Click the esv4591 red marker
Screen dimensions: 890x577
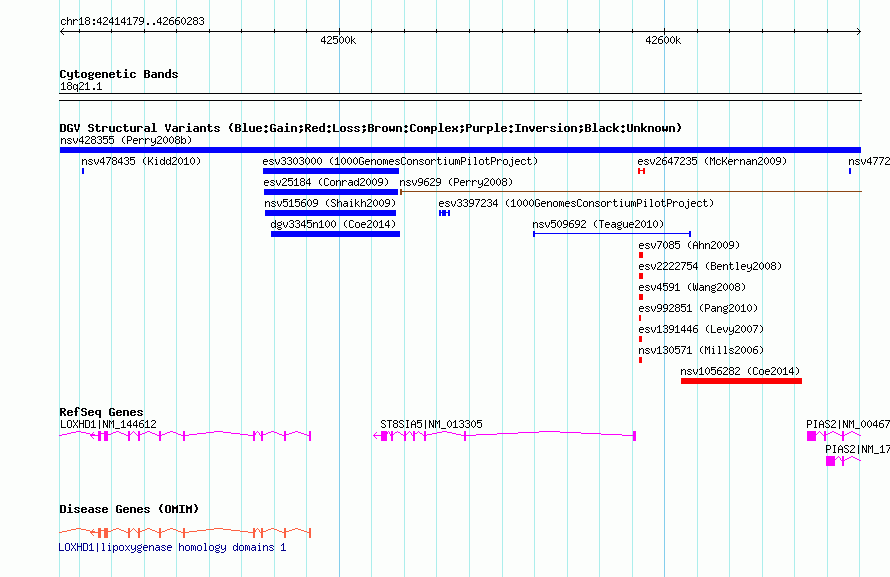point(641,297)
